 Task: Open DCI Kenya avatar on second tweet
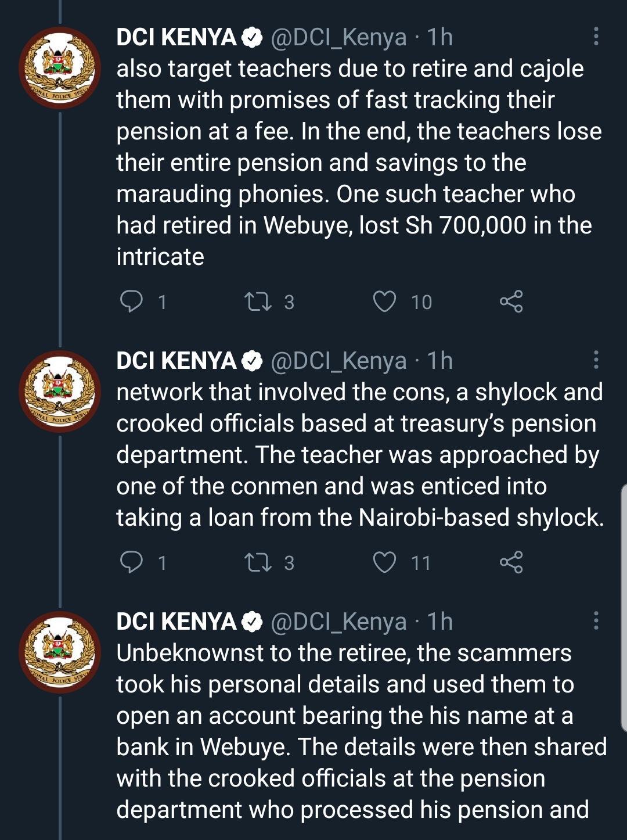click(x=60, y=392)
